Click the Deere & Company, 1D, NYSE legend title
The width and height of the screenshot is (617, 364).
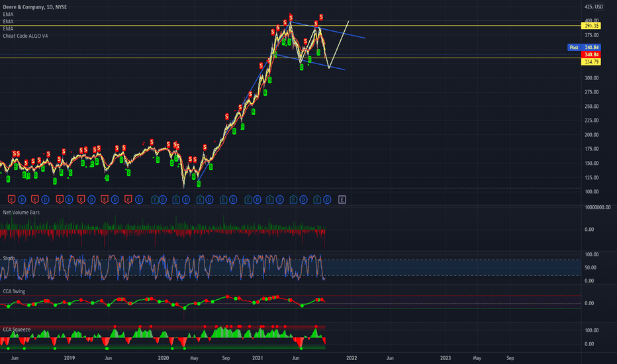[x=34, y=7]
